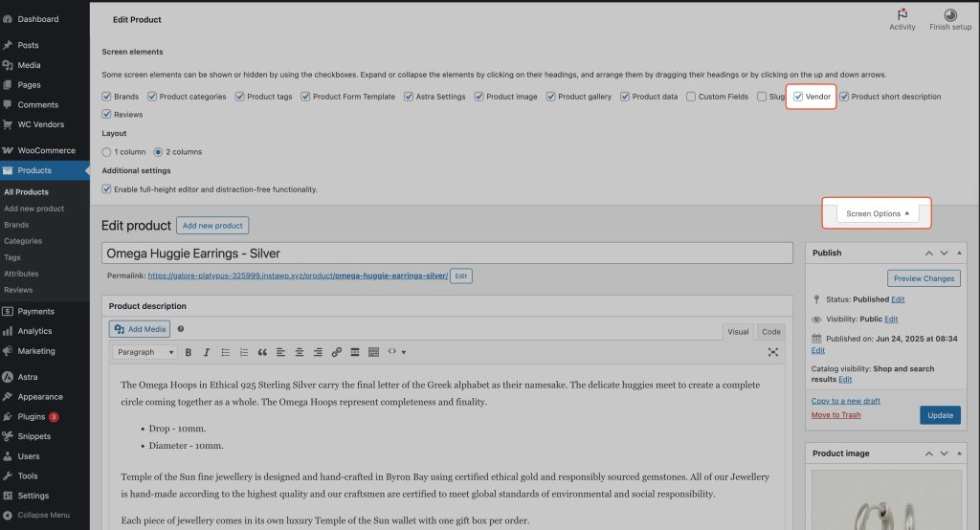Switch to the Code editor tab
This screenshot has width=980, height=530.
(770, 332)
